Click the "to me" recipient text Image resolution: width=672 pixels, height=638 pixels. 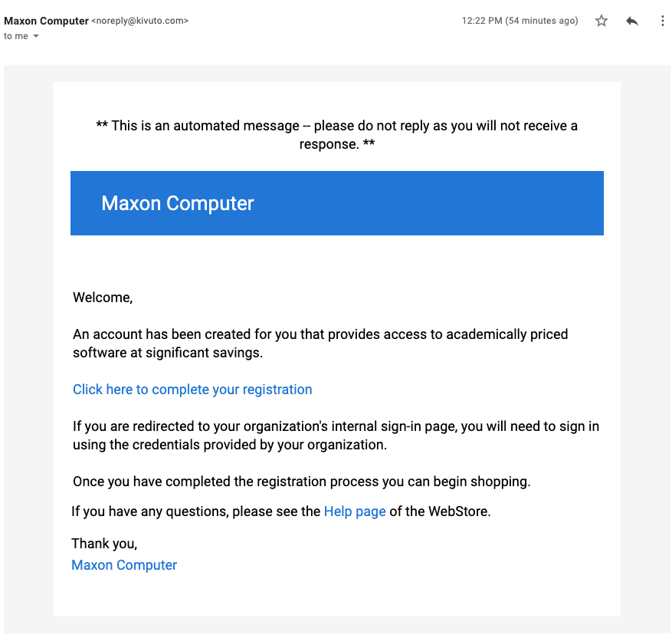point(16,36)
